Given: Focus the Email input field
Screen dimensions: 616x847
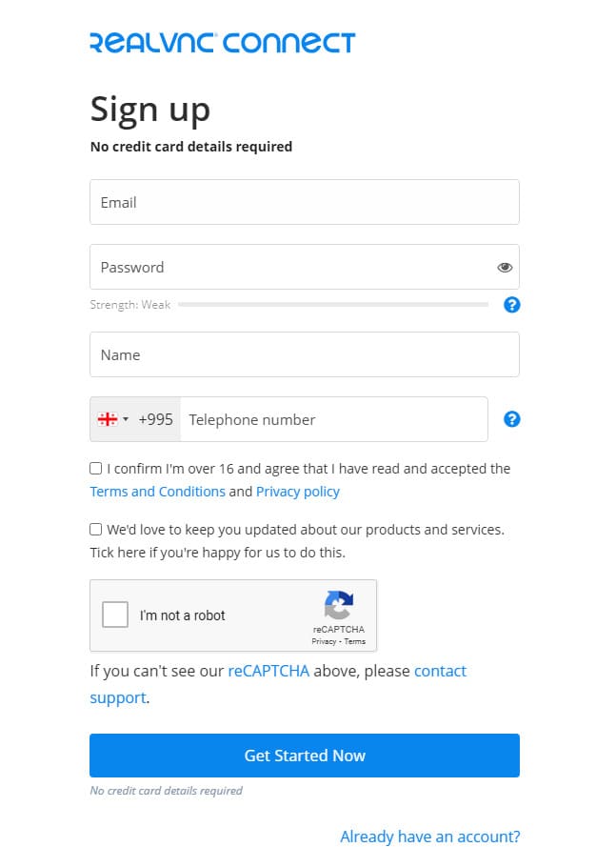Looking at the screenshot, I should point(305,202).
